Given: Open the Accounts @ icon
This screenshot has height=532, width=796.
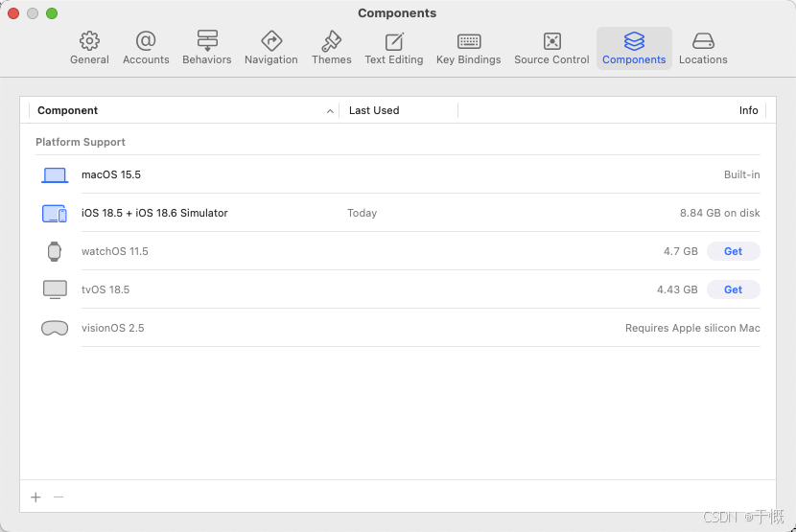Looking at the screenshot, I should click(x=146, y=40).
